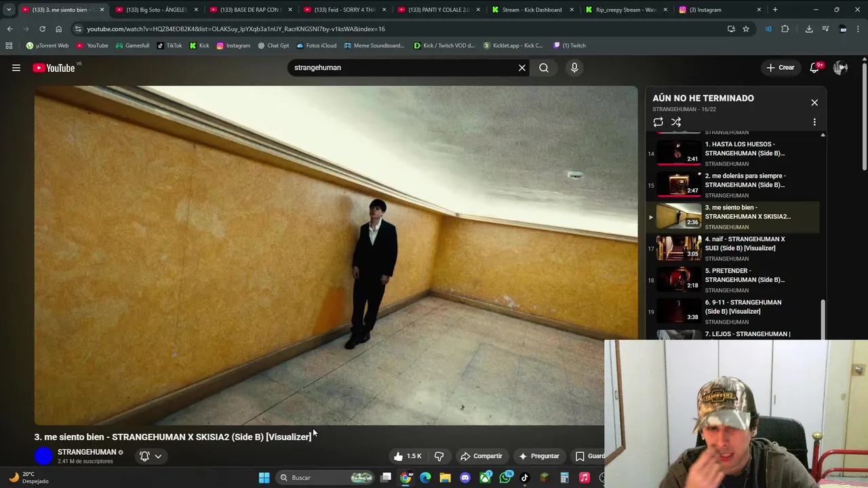
Task: Run search with the magnifier button
Action: coord(544,68)
